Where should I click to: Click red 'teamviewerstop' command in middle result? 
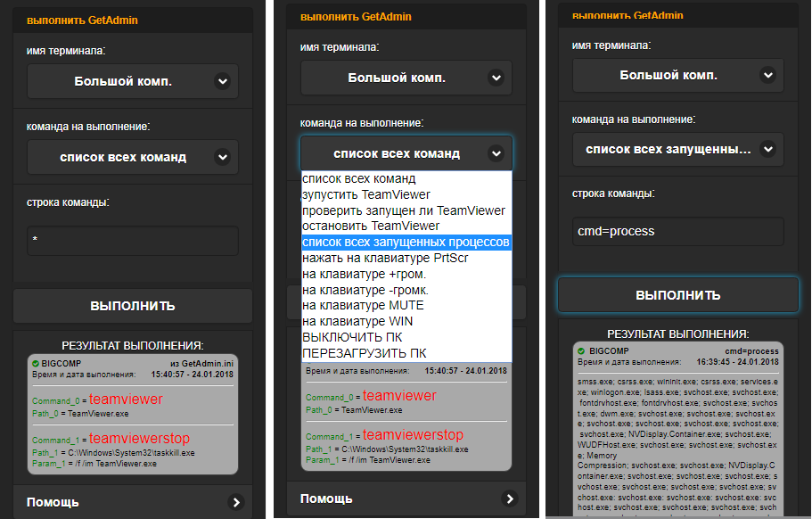(413, 434)
